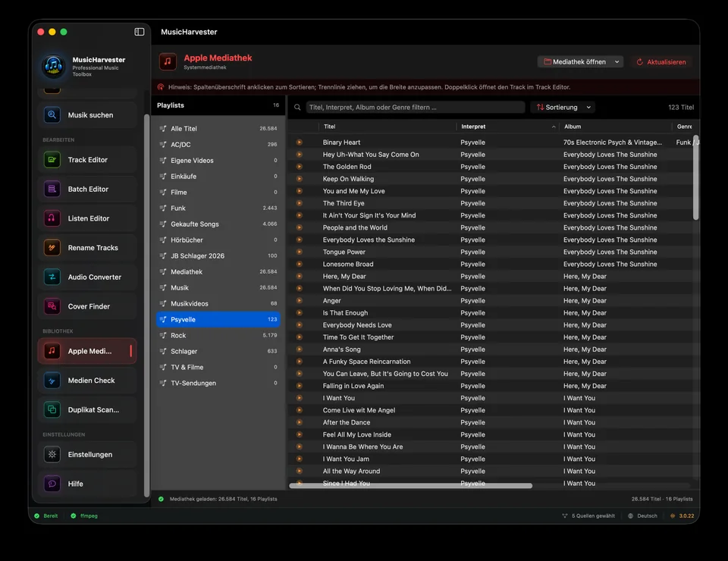The image size is (728, 561).
Task: Select the row Everybody Loves the Sunshine
Action: point(490,240)
